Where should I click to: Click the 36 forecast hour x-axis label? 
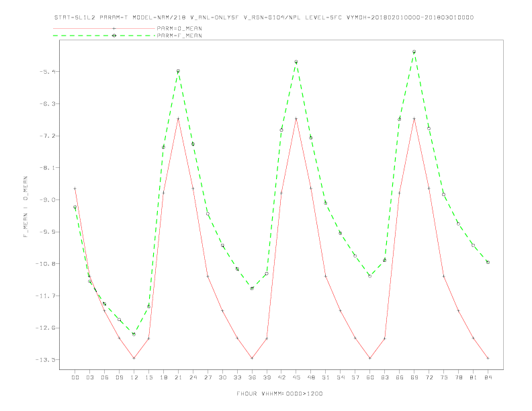click(252, 377)
